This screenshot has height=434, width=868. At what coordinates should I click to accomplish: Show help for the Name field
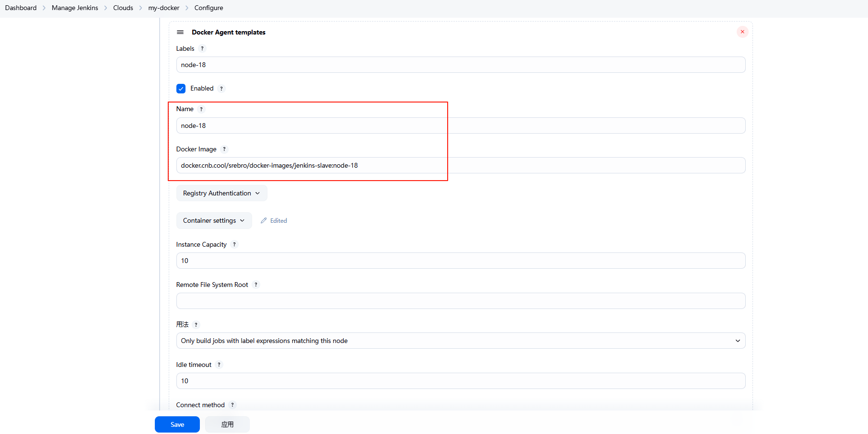(201, 109)
